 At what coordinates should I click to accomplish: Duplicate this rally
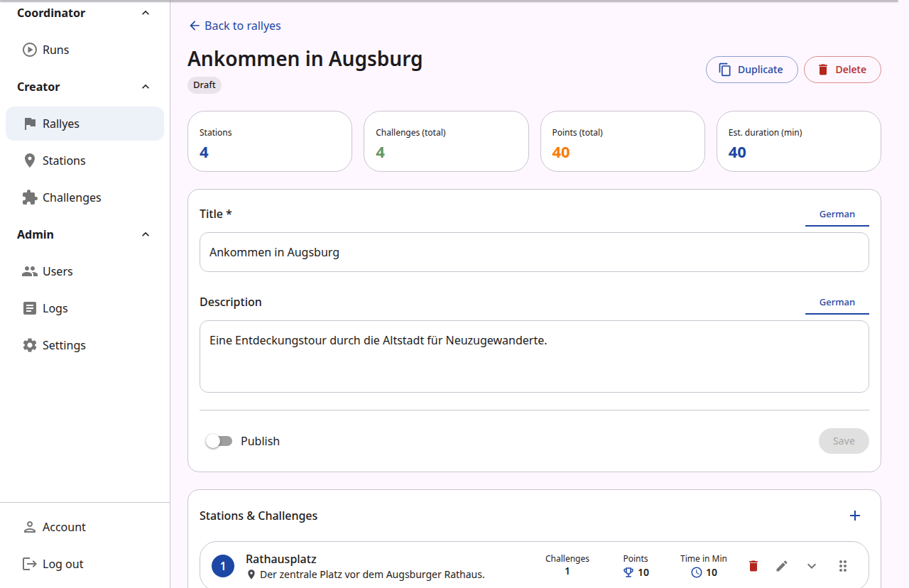(751, 70)
